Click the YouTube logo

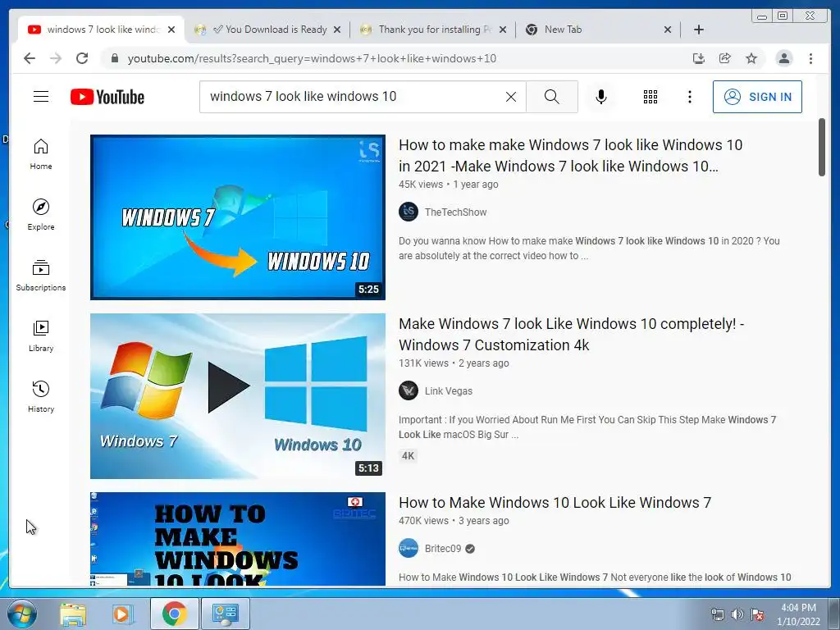(x=107, y=97)
